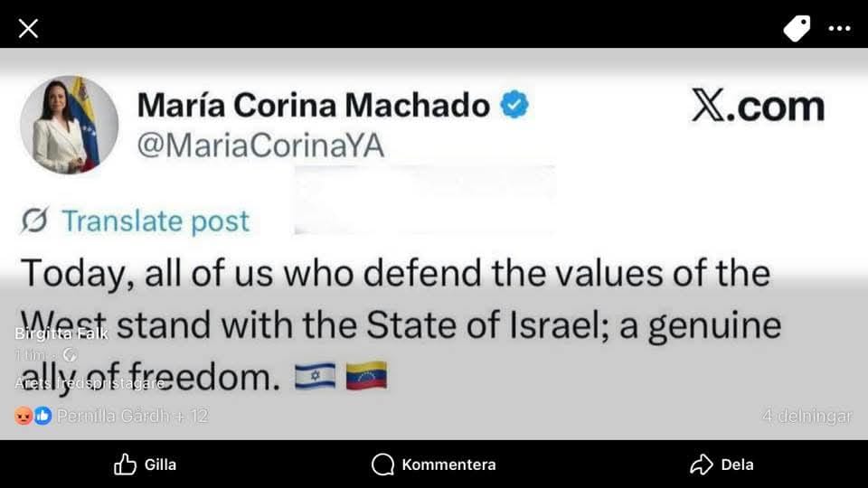View the "4 delningar" shares count
Viewport: 868px width, 488px height.
point(807,416)
